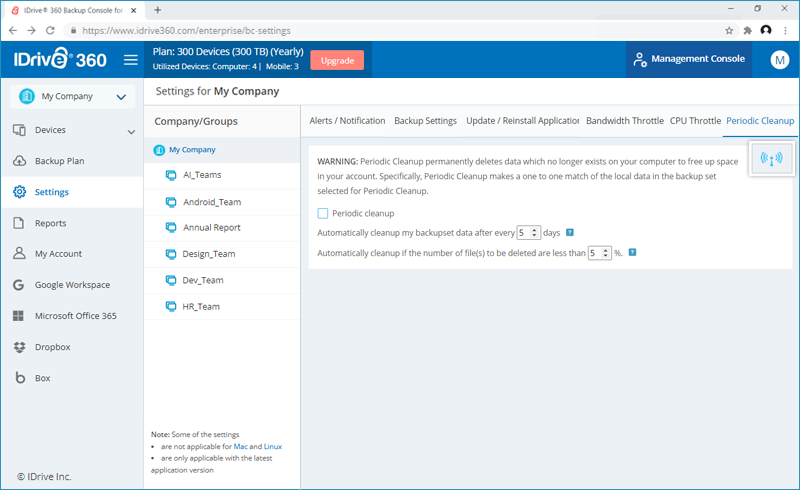Click the Backup Plan cloud icon in sidebar
Image resolution: width=800 pixels, height=490 pixels.
(x=19, y=161)
